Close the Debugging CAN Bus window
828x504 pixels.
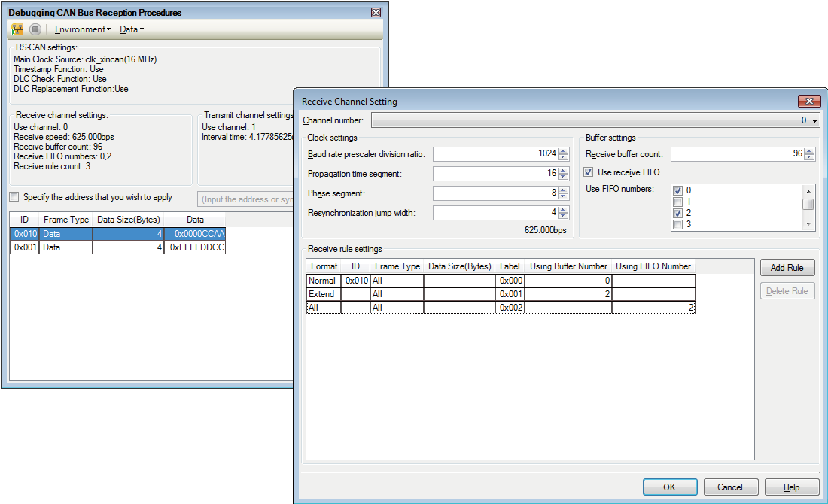[x=376, y=13]
